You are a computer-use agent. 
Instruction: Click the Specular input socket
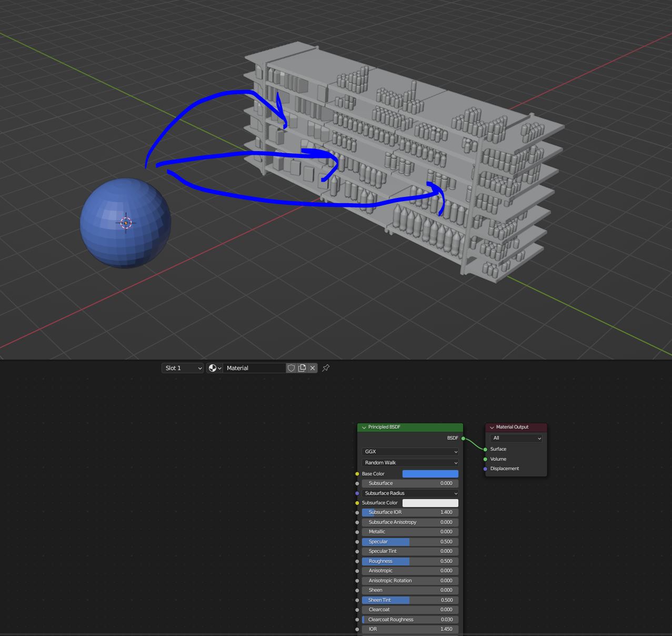(x=357, y=542)
